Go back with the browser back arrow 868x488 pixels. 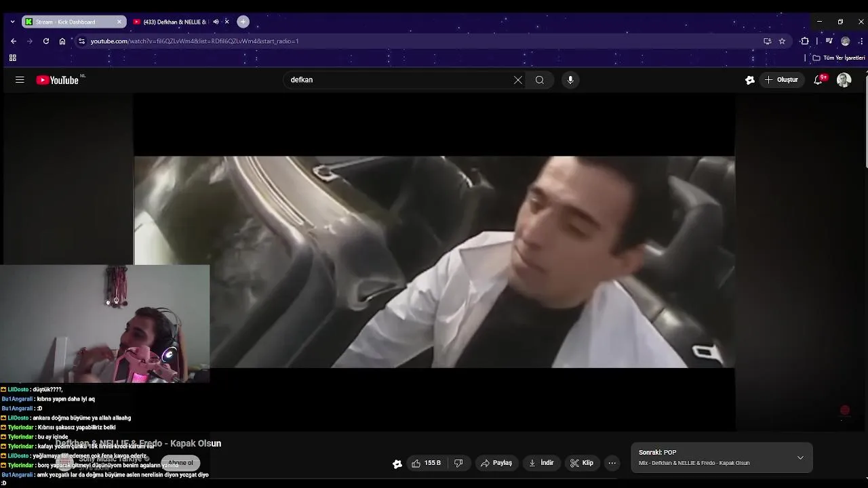(x=14, y=41)
